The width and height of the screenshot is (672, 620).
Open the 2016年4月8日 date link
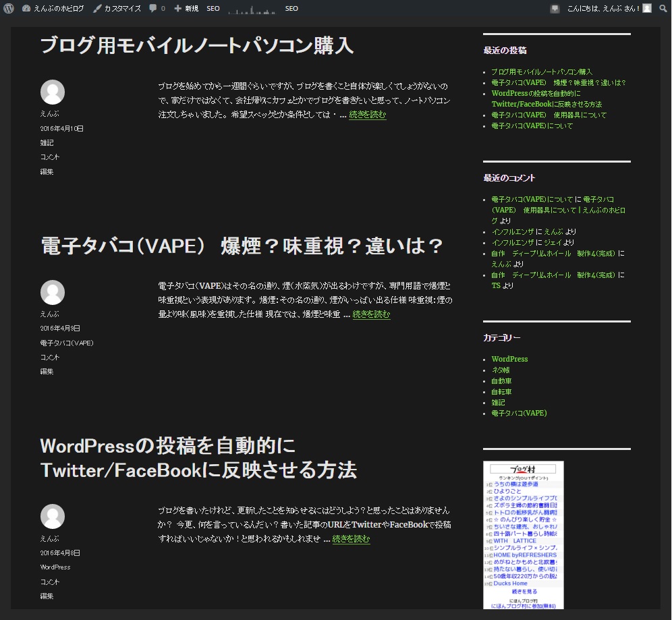point(60,553)
